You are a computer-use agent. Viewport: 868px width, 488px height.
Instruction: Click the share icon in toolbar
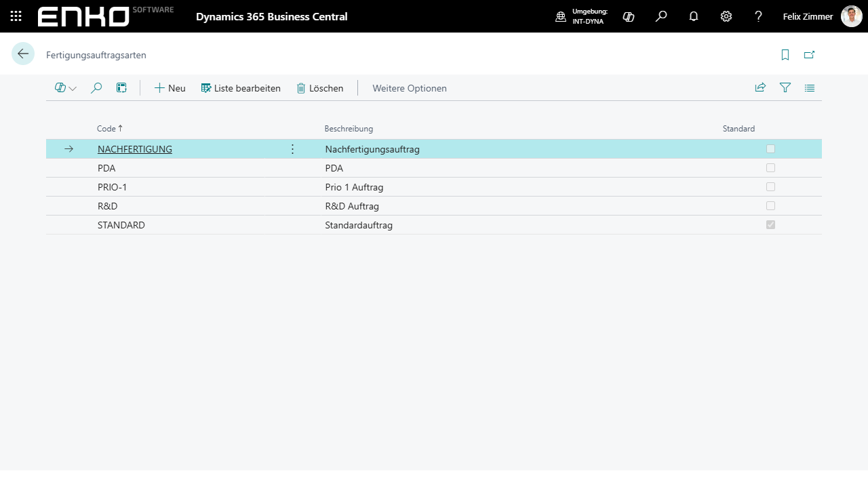coord(760,88)
